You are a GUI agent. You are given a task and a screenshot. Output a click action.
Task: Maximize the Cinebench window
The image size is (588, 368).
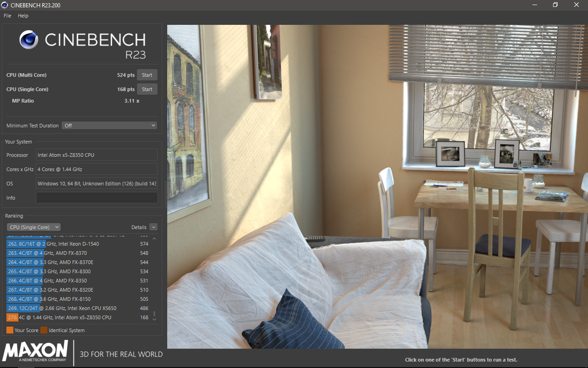[555, 5]
